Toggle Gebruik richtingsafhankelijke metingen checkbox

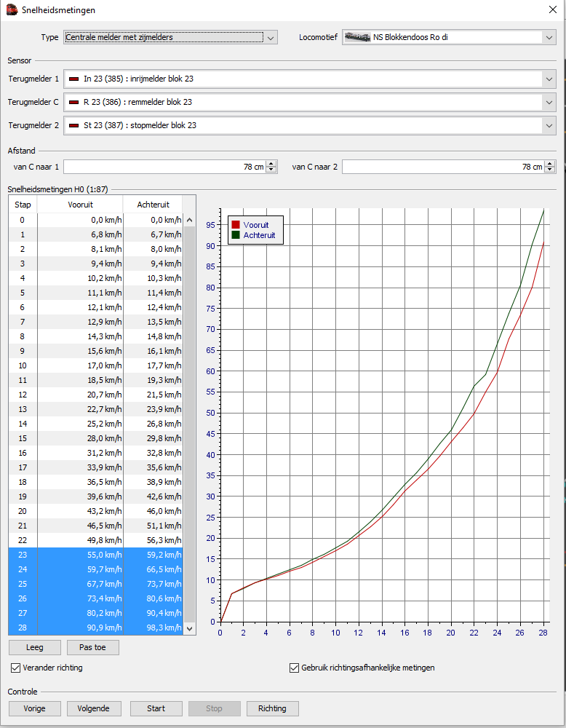pos(295,668)
